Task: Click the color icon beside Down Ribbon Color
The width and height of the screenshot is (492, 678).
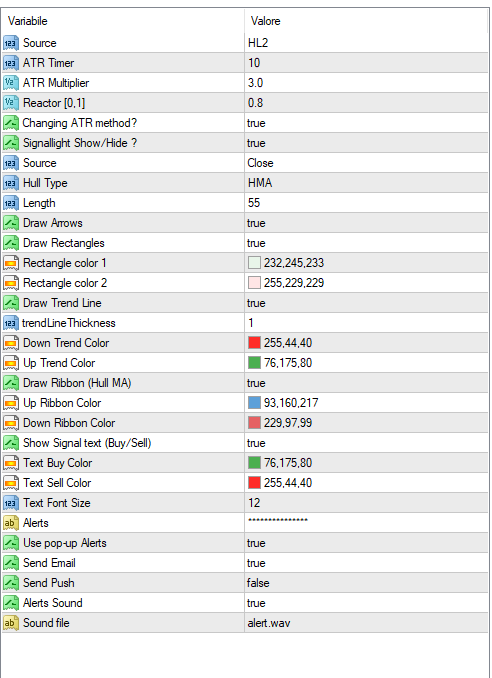Action: (x=10, y=423)
